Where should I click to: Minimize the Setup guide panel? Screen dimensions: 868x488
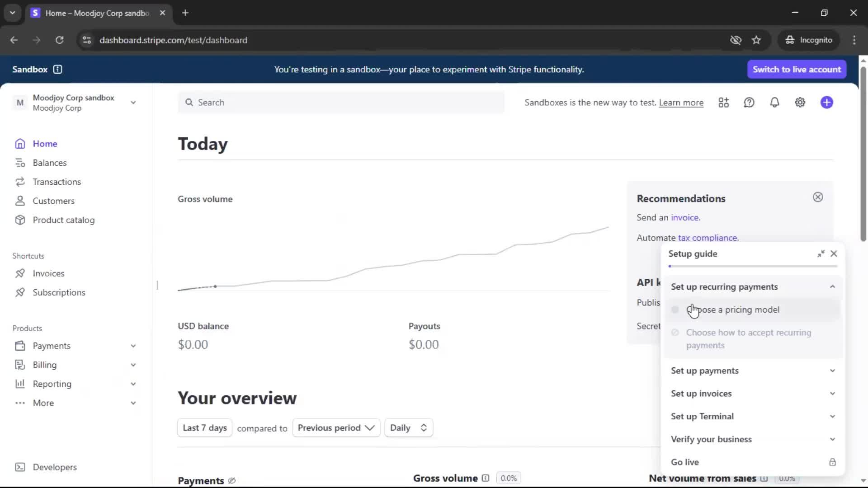[821, 254]
